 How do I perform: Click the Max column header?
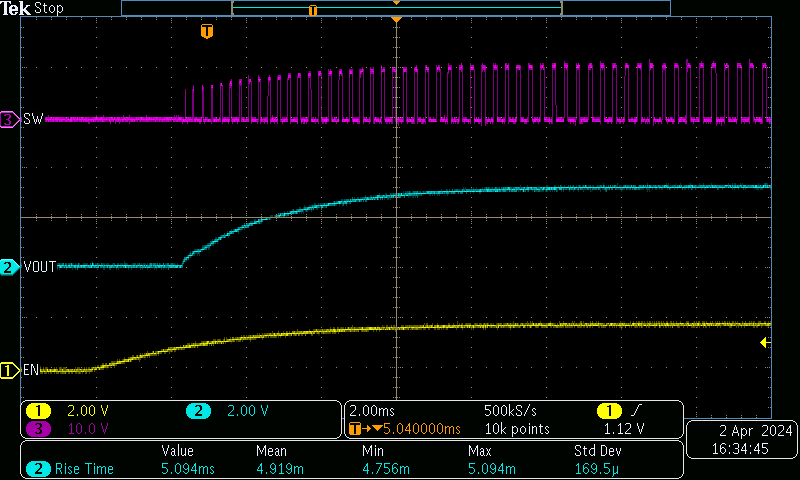click(480, 451)
